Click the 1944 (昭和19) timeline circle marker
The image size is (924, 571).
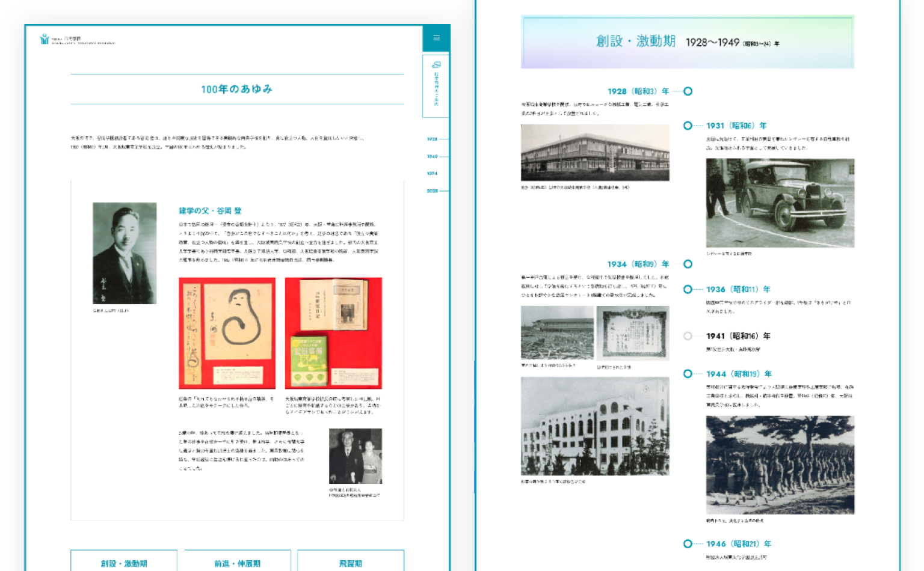[x=688, y=374]
